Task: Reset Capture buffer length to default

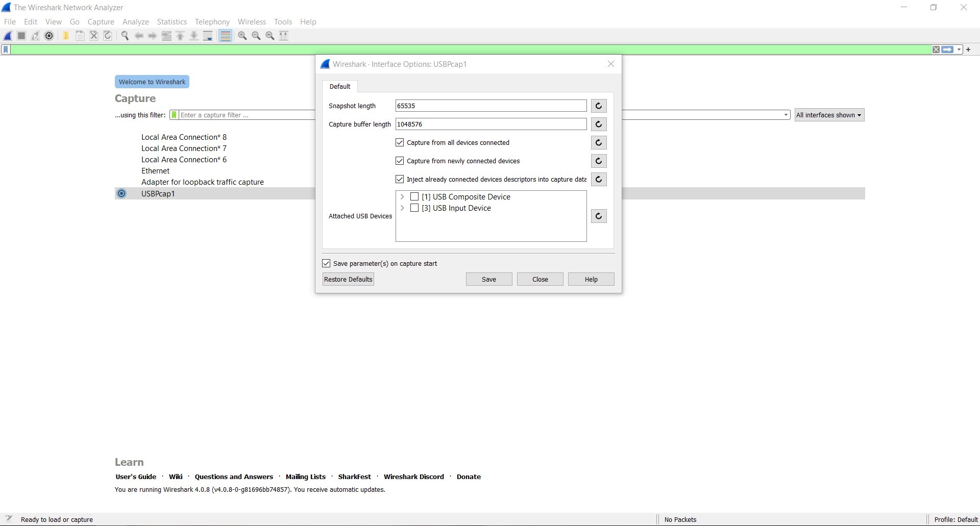Action: [x=599, y=124]
